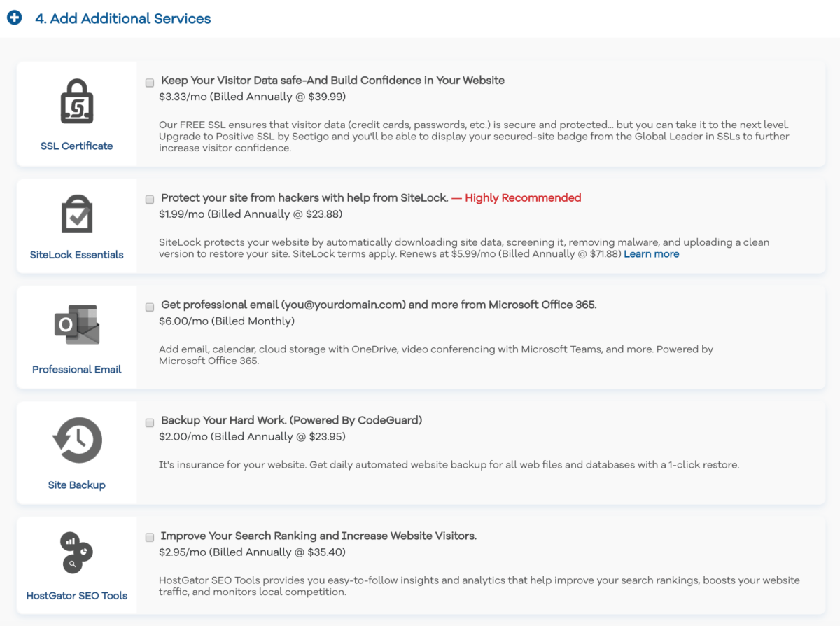Click the SSL Certificate label
This screenshot has height=626, width=840.
click(x=77, y=146)
